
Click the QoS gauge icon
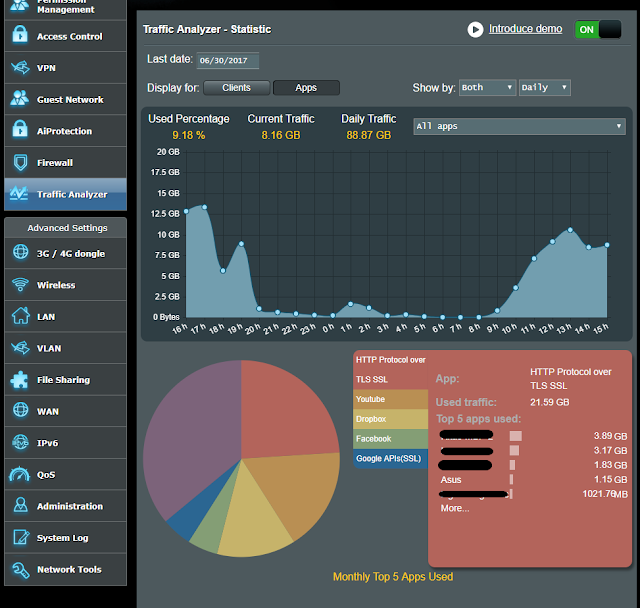[x=20, y=474]
